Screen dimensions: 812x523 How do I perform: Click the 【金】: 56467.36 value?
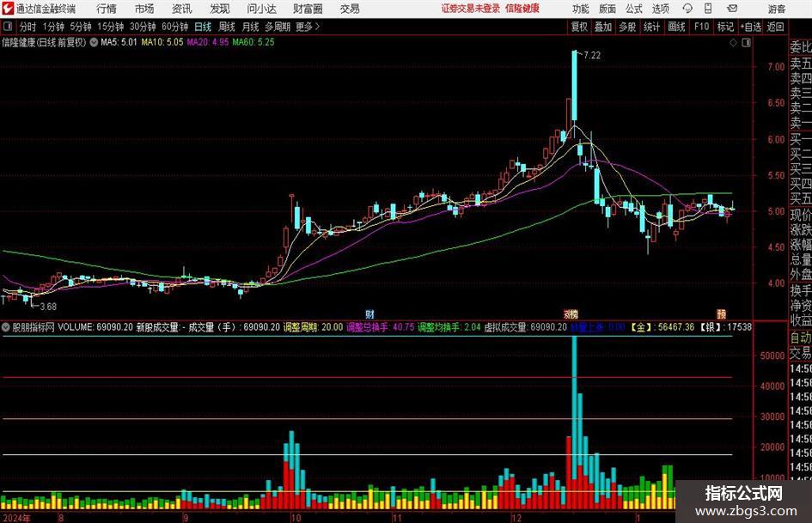pyautogui.click(x=662, y=327)
